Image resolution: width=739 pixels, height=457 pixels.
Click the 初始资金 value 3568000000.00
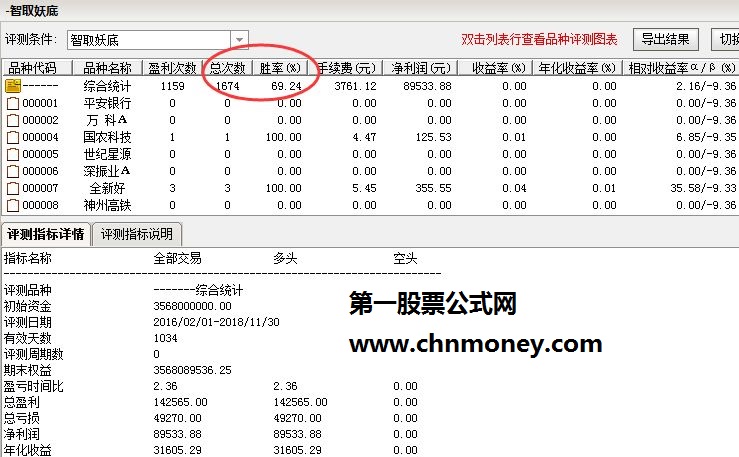[192, 306]
